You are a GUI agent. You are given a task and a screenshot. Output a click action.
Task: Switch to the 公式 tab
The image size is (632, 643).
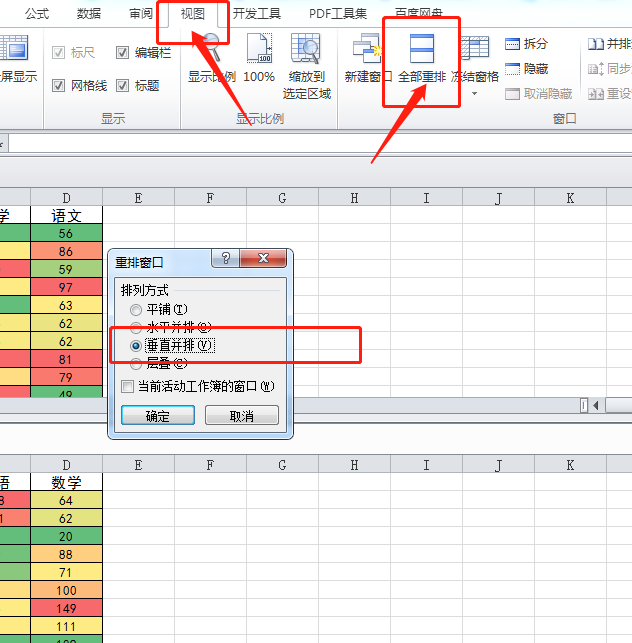point(37,14)
